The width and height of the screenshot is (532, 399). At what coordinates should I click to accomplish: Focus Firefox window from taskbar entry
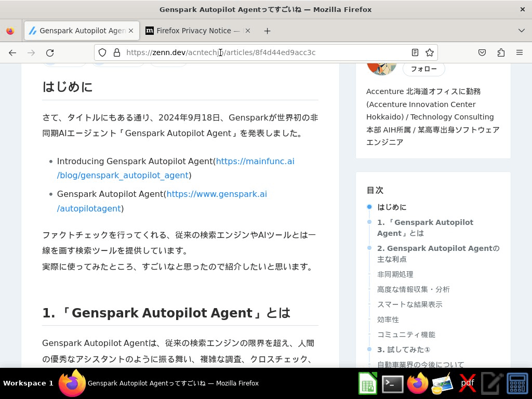159,383
